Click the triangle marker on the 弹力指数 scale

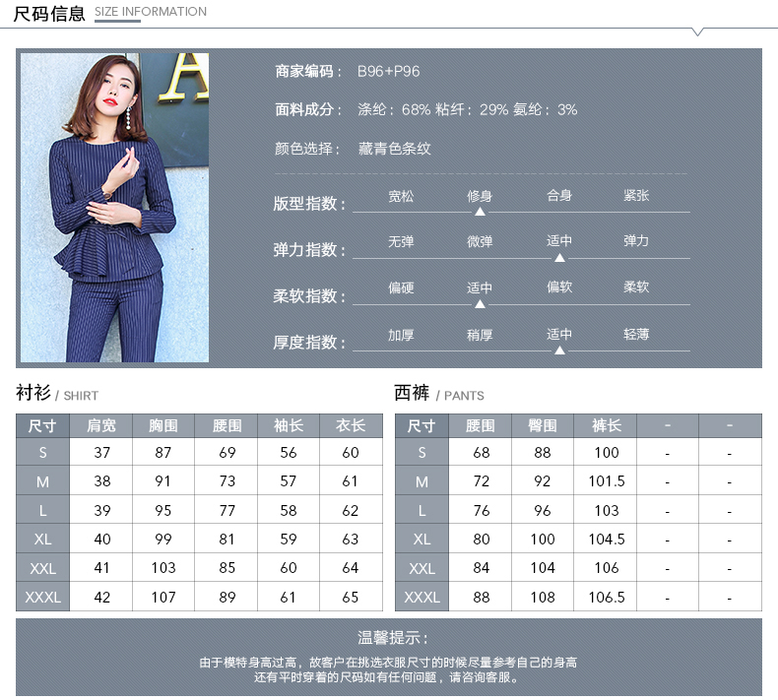pyautogui.click(x=559, y=257)
